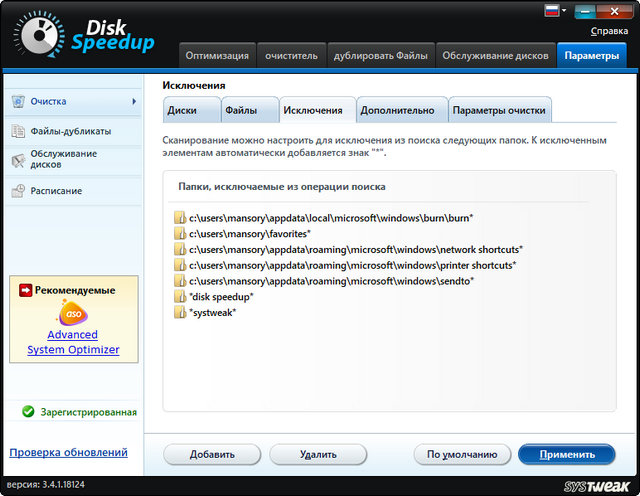The image size is (640, 496).
Task: Click the Очистка icon in sidebar
Action: (x=18, y=102)
